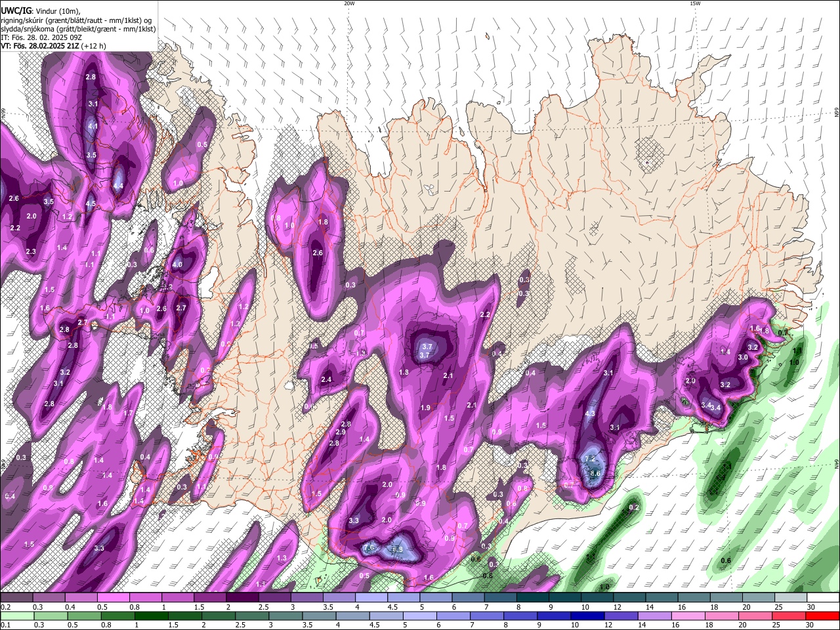Pick the bottom legend swatch between 8 and 9
The width and height of the screenshot is (840, 630).
[520, 616]
